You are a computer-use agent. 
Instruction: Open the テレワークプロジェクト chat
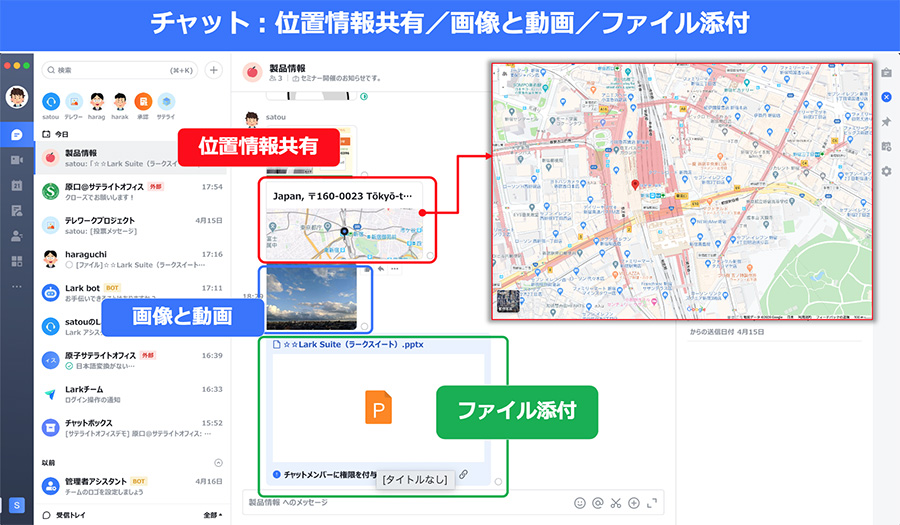pos(132,225)
